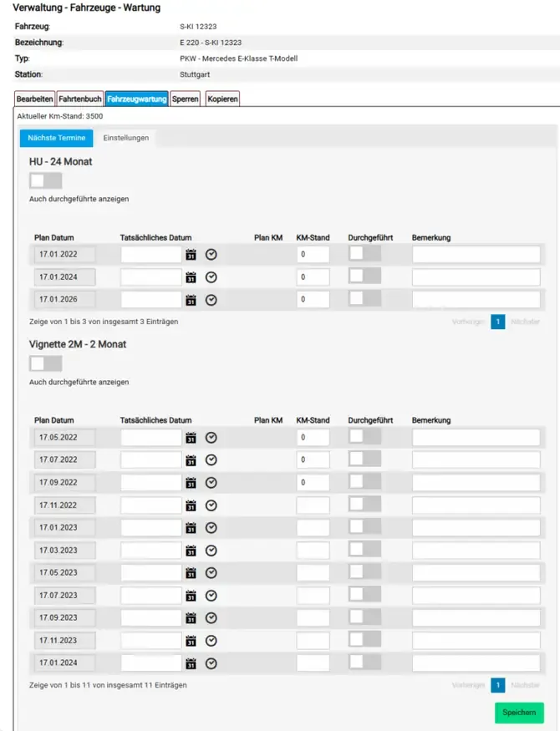The width and height of the screenshot is (560, 731).
Task: Enable Durchgeführt toggle for 17.05.2022 row
Action: [364, 436]
